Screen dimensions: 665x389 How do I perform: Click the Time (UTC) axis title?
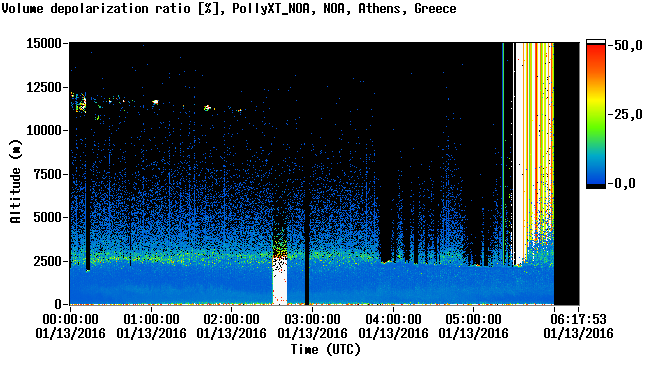tap(325, 350)
